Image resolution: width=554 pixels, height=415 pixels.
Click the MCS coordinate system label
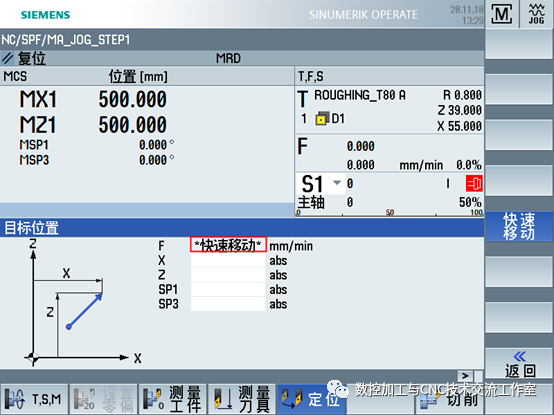15,76
